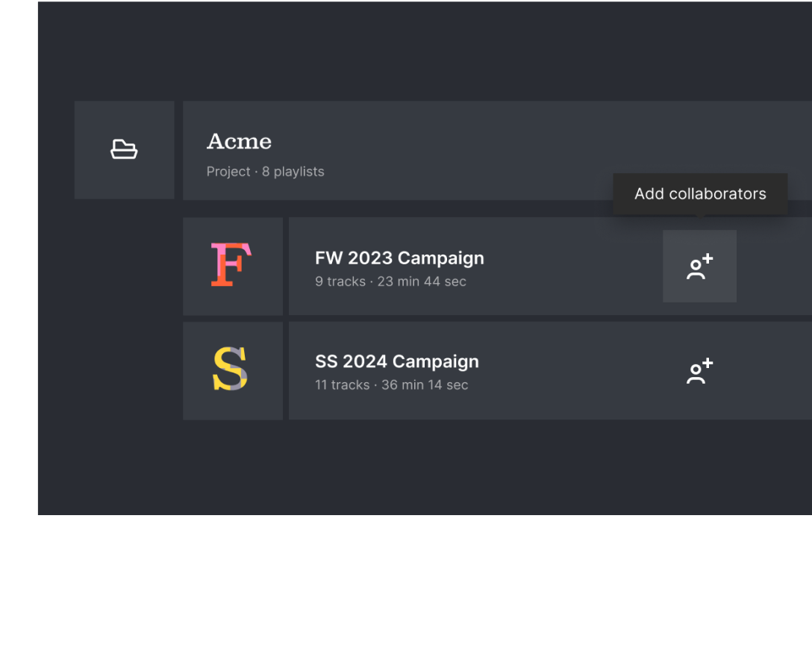This screenshot has width=812, height=654.
Task: Click the small pointer under the tooltip
Action: coord(700,217)
